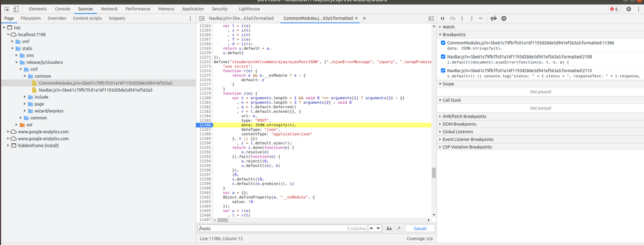Screen dimensions: 644x245
Task: Step out of current function
Action: click(471, 19)
